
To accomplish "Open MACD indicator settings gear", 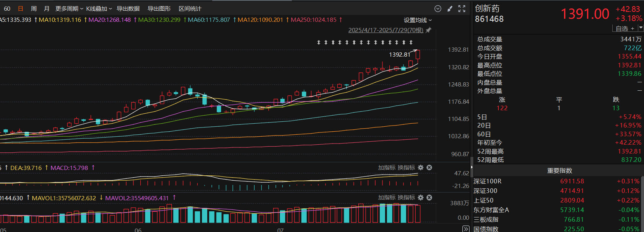I will click(421, 168).
